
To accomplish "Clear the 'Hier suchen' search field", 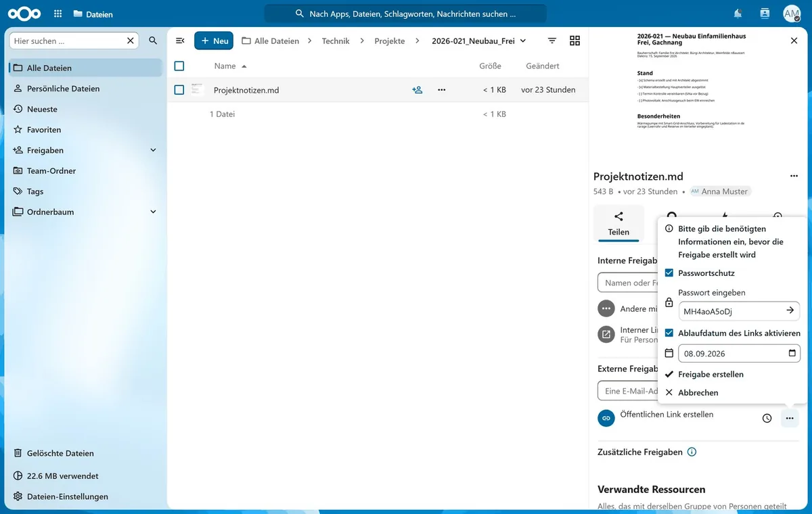I will coord(131,41).
